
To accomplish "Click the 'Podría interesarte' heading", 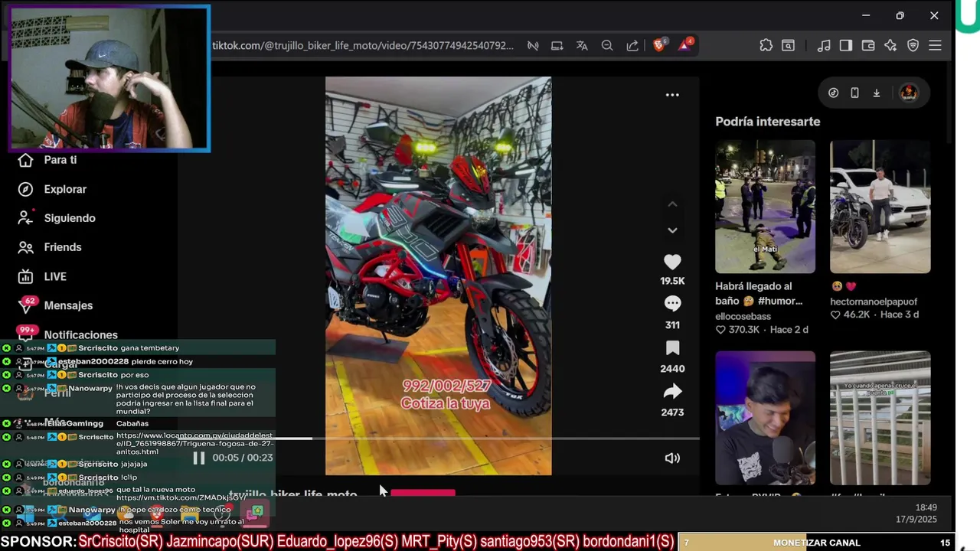I will [x=767, y=122].
